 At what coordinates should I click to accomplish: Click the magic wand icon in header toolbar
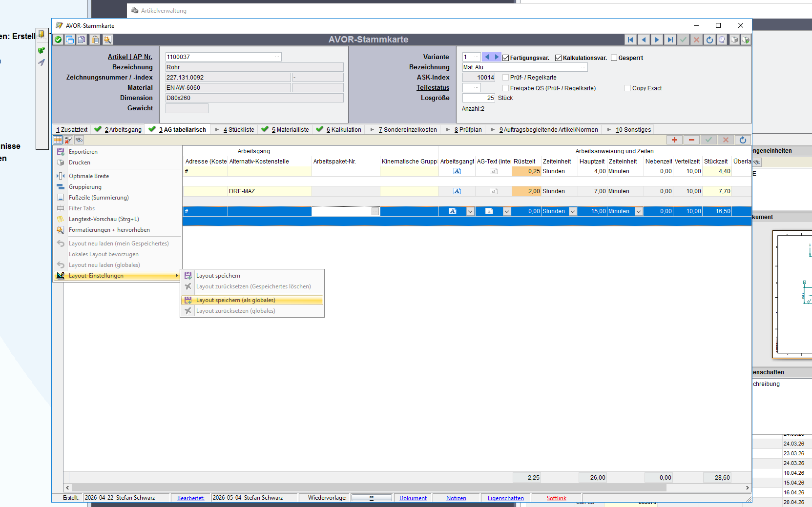[x=108, y=40]
